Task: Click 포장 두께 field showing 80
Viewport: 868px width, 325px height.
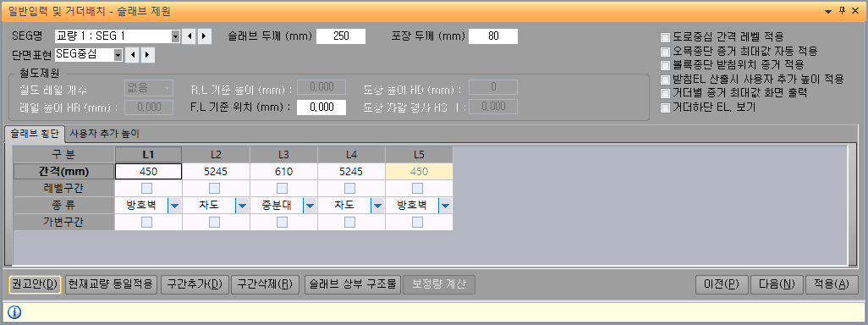Action: click(x=493, y=36)
